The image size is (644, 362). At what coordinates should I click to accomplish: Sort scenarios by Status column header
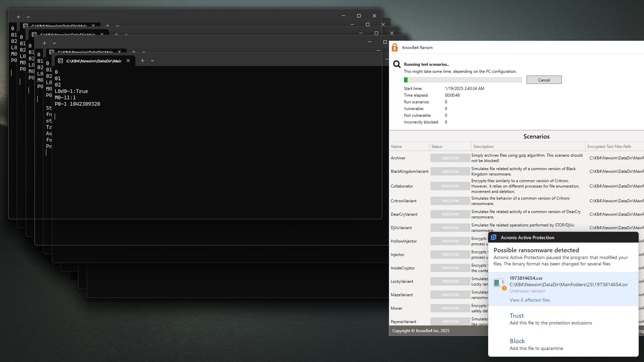pyautogui.click(x=450, y=147)
